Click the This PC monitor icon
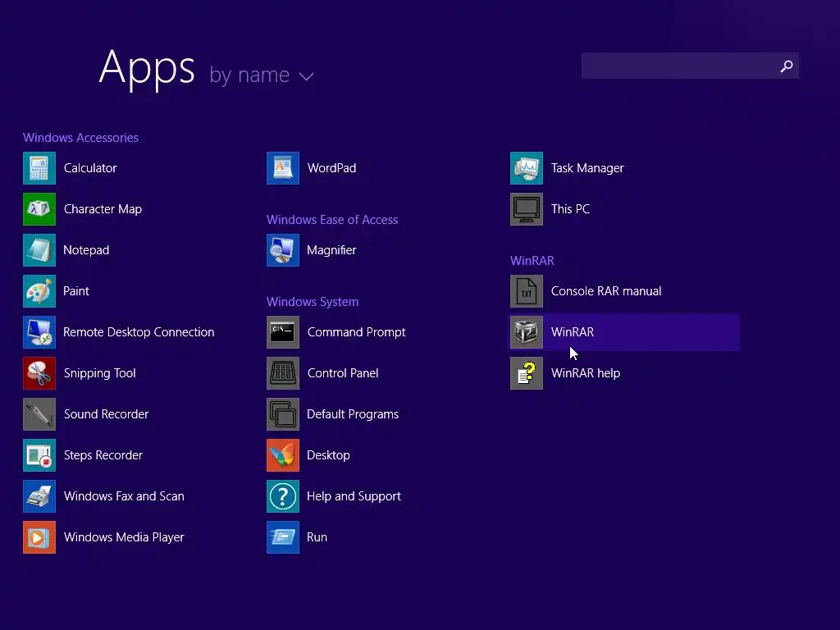 (527, 209)
